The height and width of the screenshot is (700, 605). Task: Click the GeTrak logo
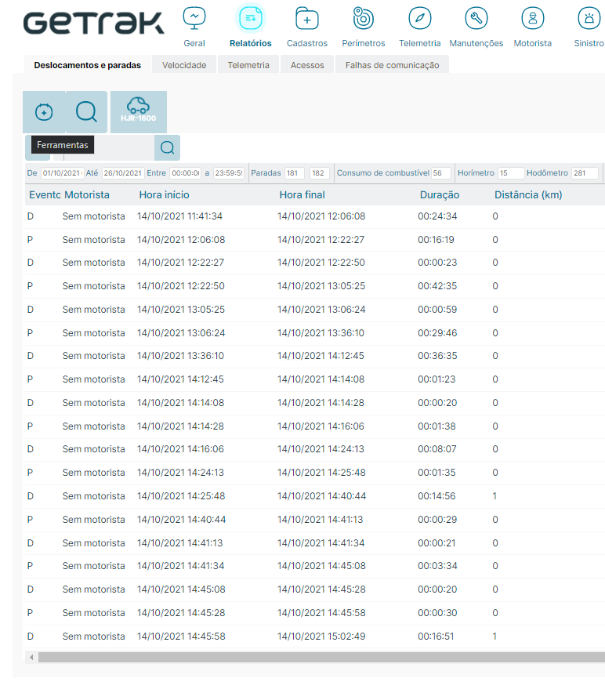[94, 24]
